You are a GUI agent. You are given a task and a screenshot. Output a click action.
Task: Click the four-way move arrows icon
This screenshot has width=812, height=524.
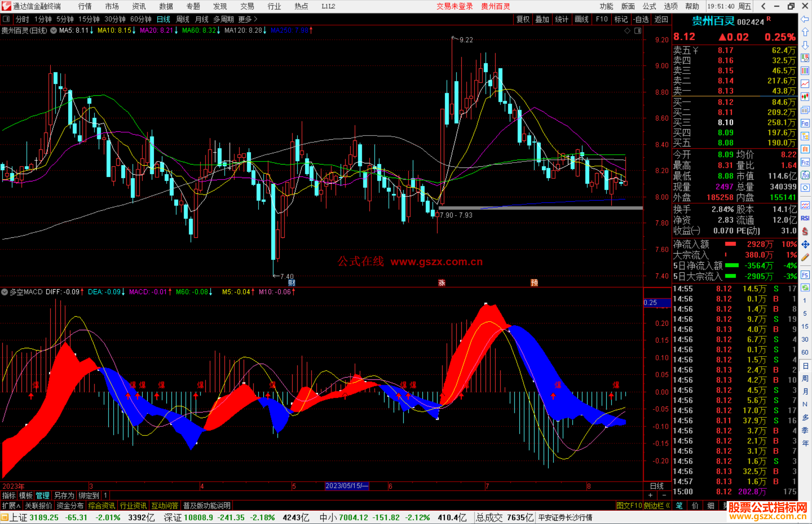pos(805,245)
